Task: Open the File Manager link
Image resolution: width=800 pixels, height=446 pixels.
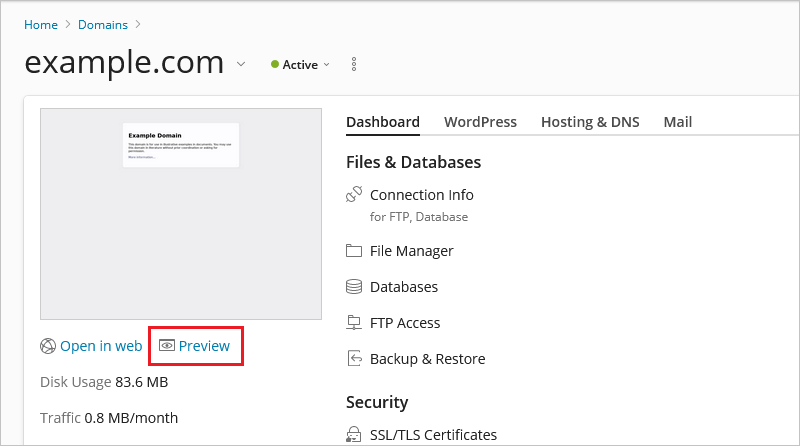Action: (x=411, y=251)
